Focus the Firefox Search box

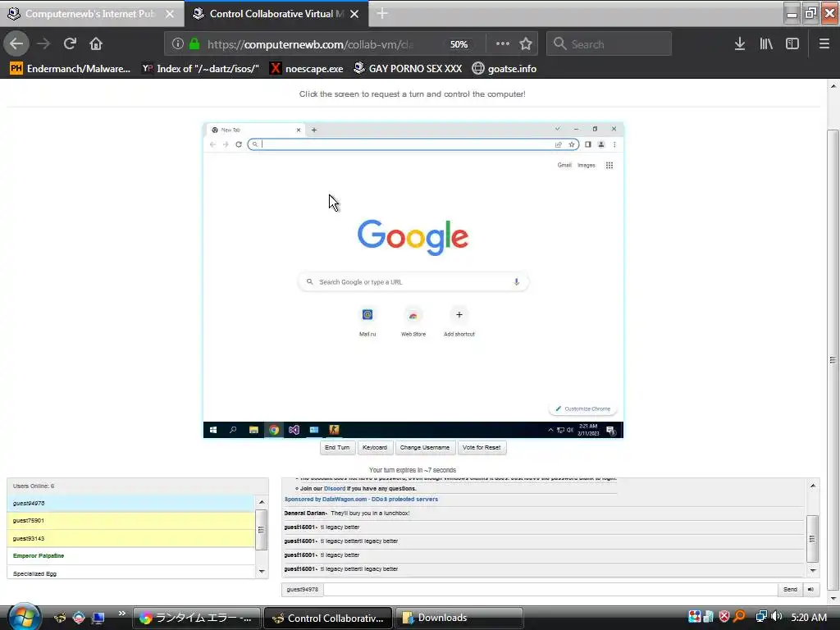pyautogui.click(x=609, y=44)
